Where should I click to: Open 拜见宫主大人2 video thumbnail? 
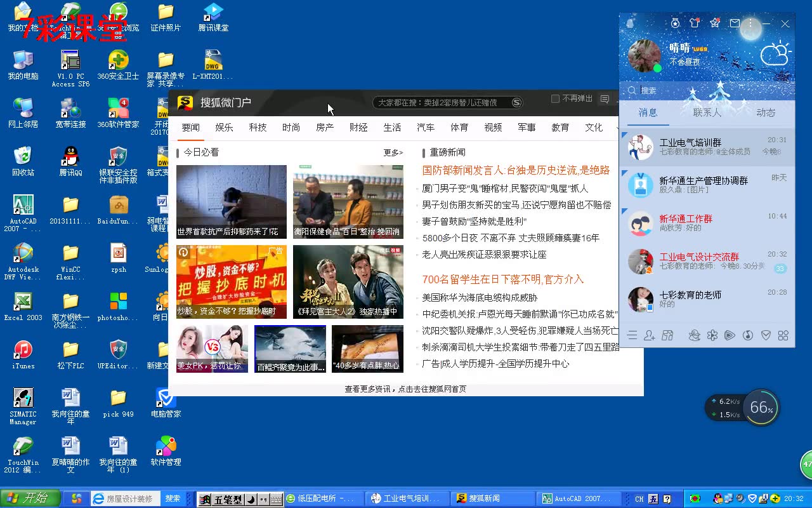coord(348,282)
